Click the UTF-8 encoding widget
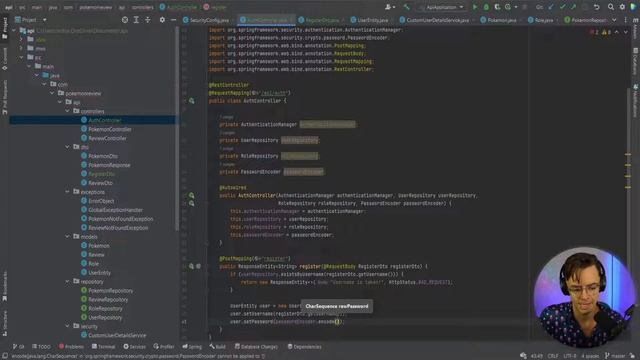640x360 pixels. click(569, 356)
